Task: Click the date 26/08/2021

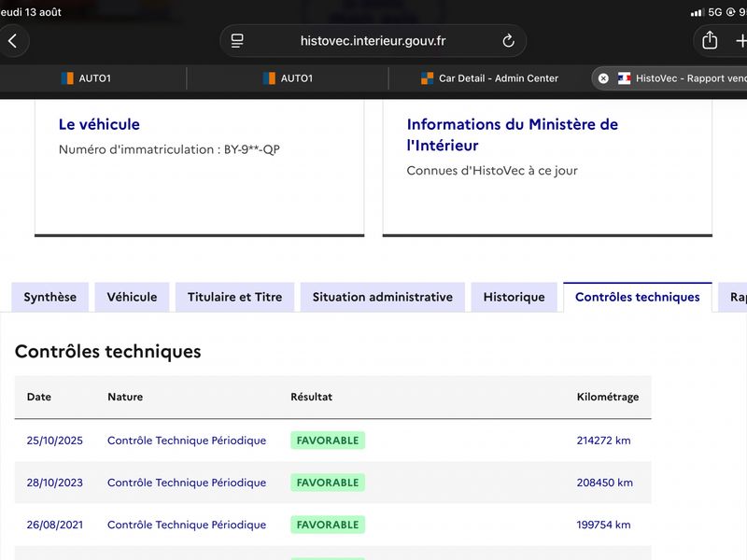Action: (55, 525)
